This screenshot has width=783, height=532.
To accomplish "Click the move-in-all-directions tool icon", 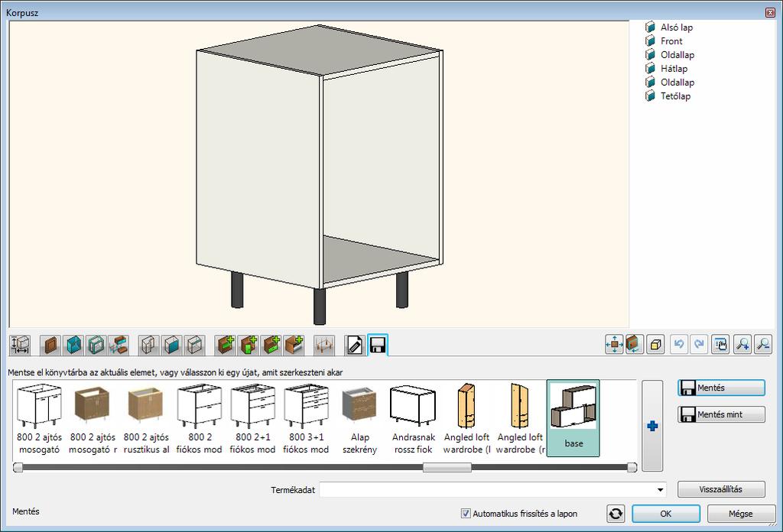I will point(614,345).
